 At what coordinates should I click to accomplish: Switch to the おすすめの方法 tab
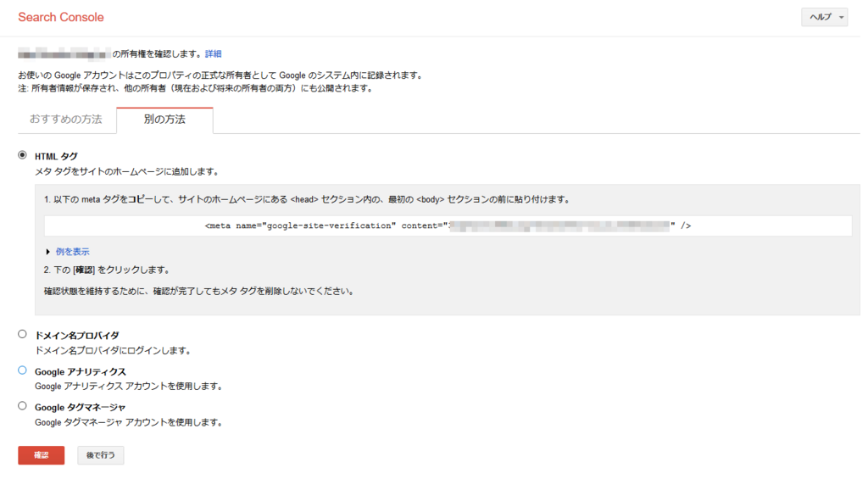[66, 119]
